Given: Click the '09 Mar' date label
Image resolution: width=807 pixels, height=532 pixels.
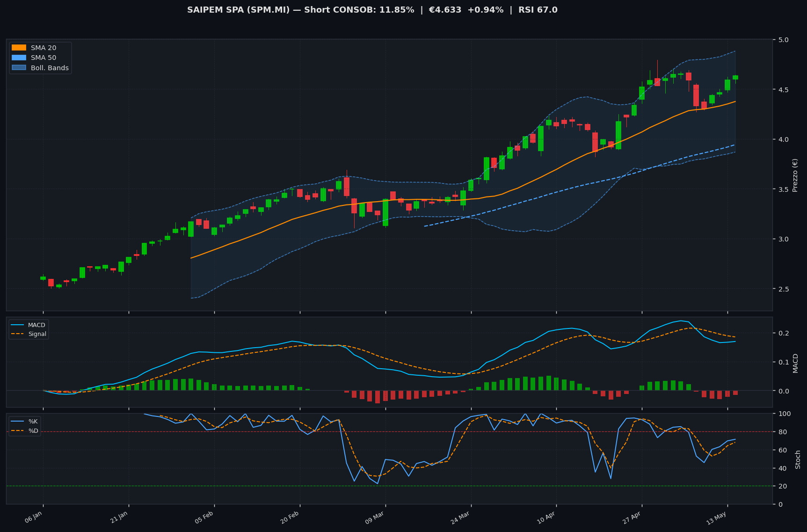Looking at the screenshot, I should coord(375,517).
